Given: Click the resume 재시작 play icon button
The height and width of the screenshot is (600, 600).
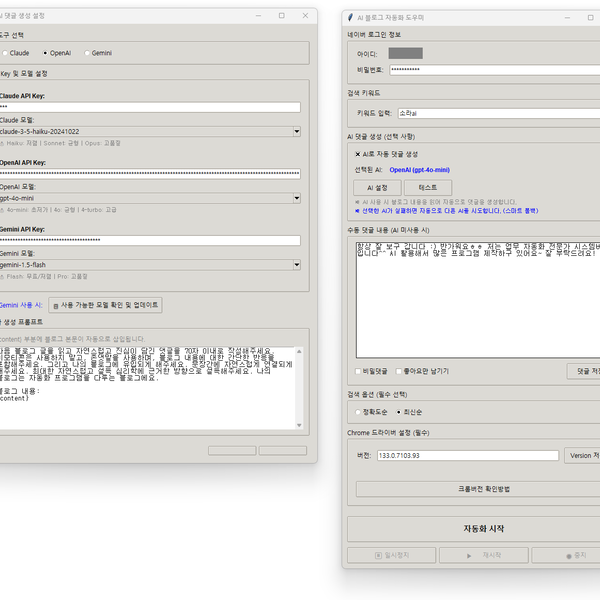Looking at the screenshot, I should click(484, 555).
